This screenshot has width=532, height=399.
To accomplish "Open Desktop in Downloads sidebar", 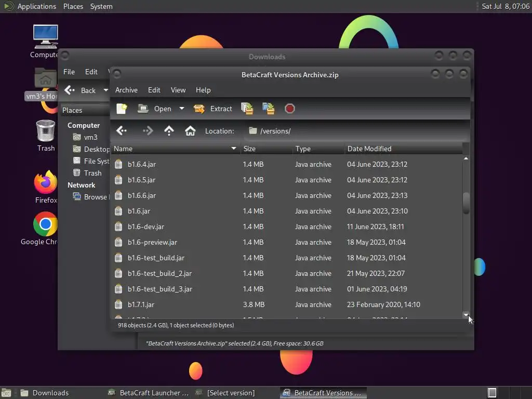I will point(91,149).
